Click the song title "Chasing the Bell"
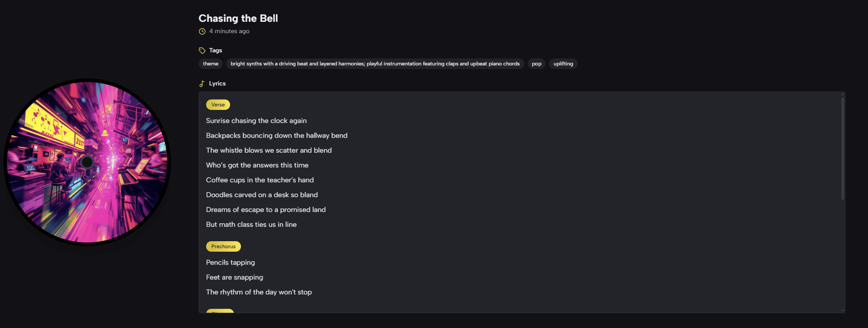868x328 pixels. [x=238, y=18]
